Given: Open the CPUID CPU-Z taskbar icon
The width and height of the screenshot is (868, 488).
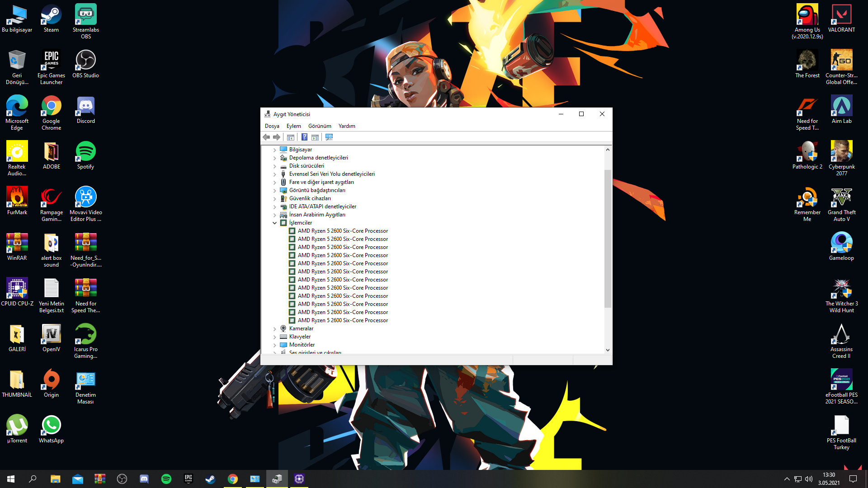Looking at the screenshot, I should pyautogui.click(x=299, y=479).
